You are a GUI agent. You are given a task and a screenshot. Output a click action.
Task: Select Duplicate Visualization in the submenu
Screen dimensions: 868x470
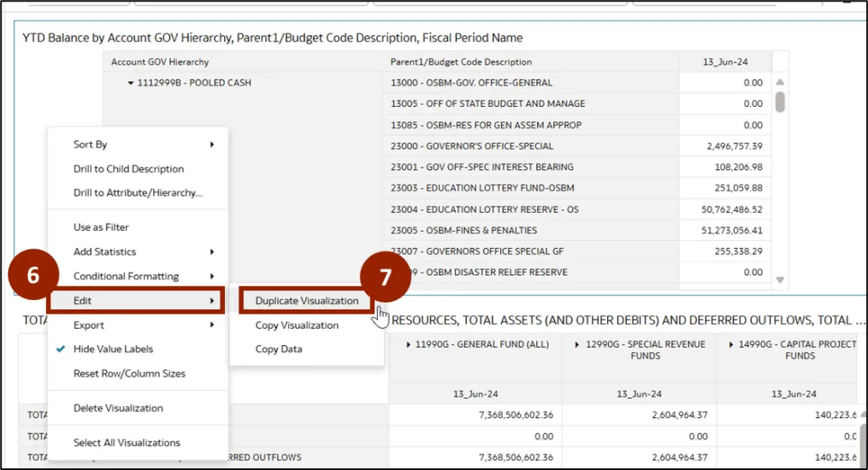[306, 301]
